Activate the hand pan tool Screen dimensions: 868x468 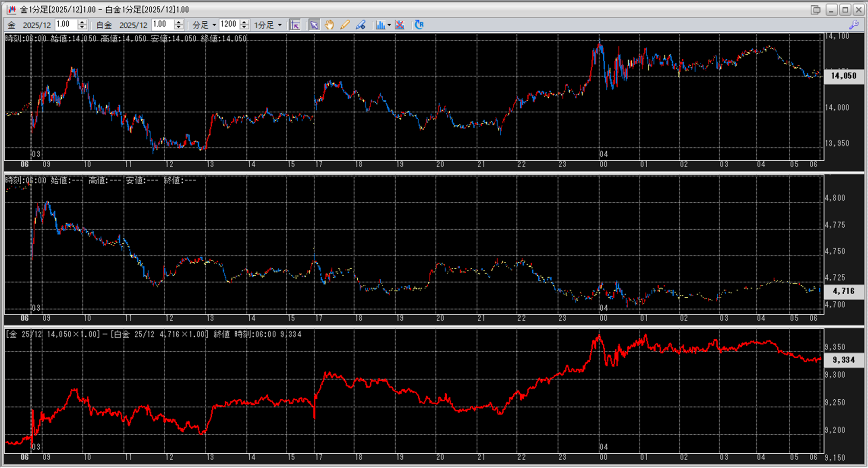coord(329,25)
